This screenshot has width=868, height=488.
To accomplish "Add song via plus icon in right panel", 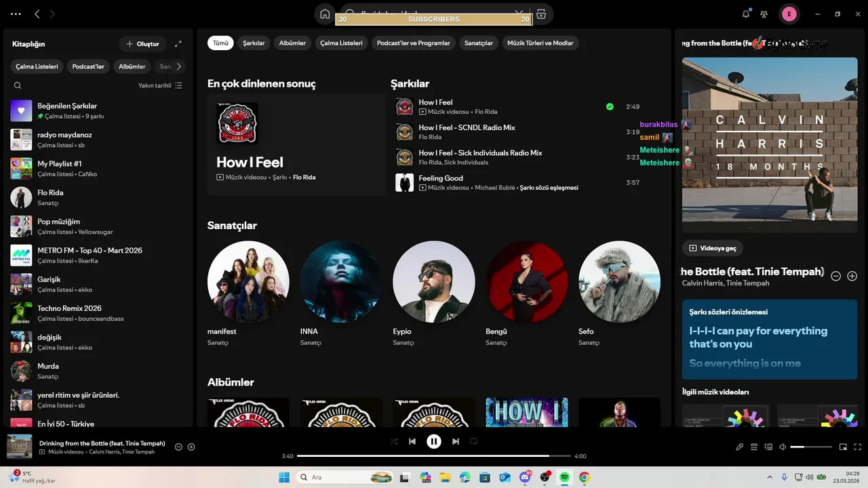I will click(852, 276).
